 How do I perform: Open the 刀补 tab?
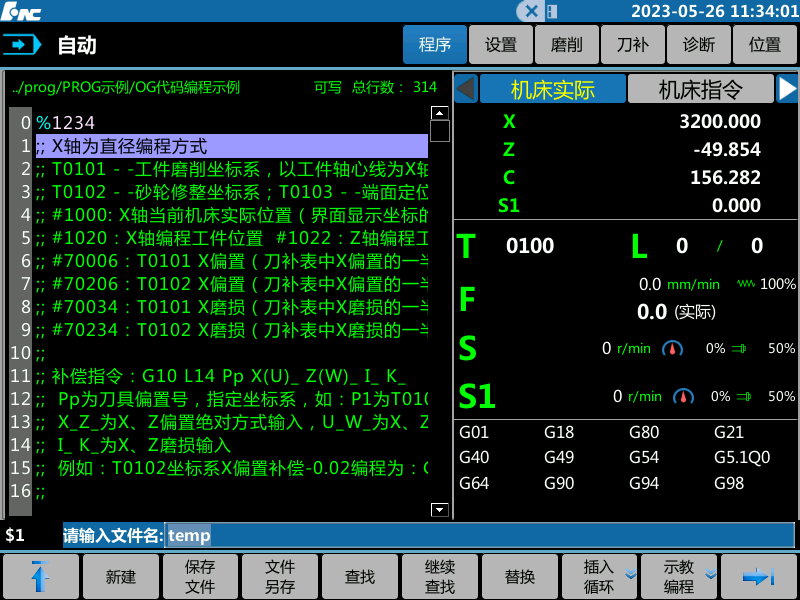(x=632, y=45)
